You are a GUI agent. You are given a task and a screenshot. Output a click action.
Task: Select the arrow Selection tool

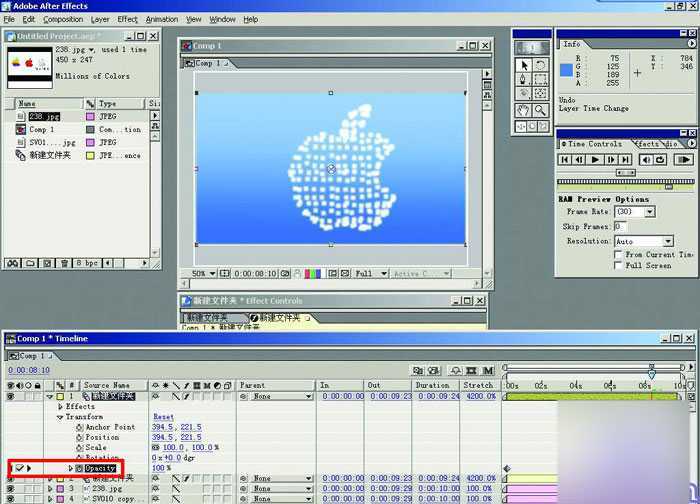pyautogui.click(x=524, y=65)
